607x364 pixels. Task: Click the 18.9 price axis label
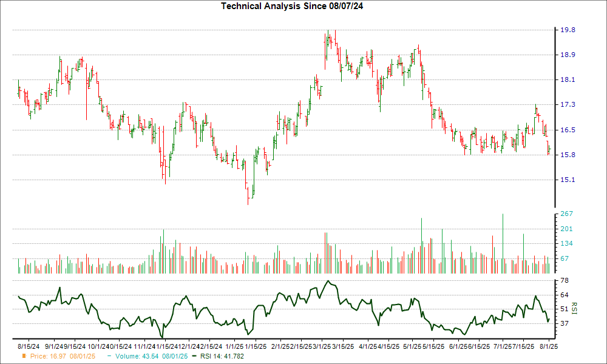(x=568, y=55)
